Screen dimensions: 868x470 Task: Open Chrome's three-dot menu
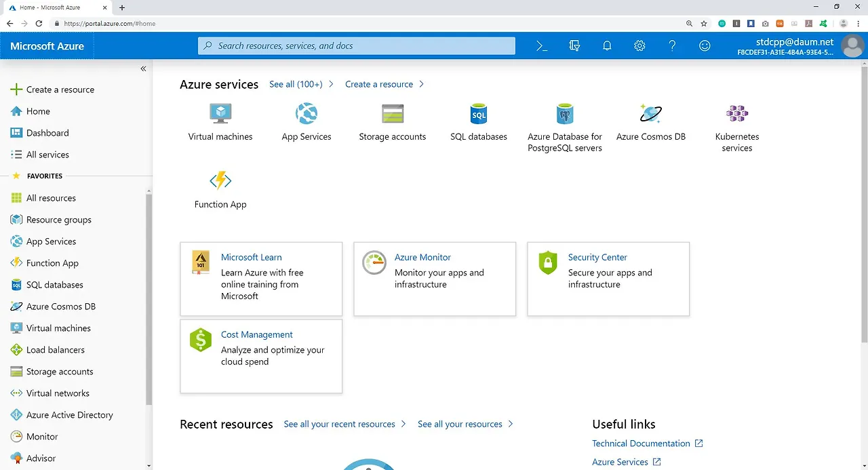pyautogui.click(x=859, y=23)
